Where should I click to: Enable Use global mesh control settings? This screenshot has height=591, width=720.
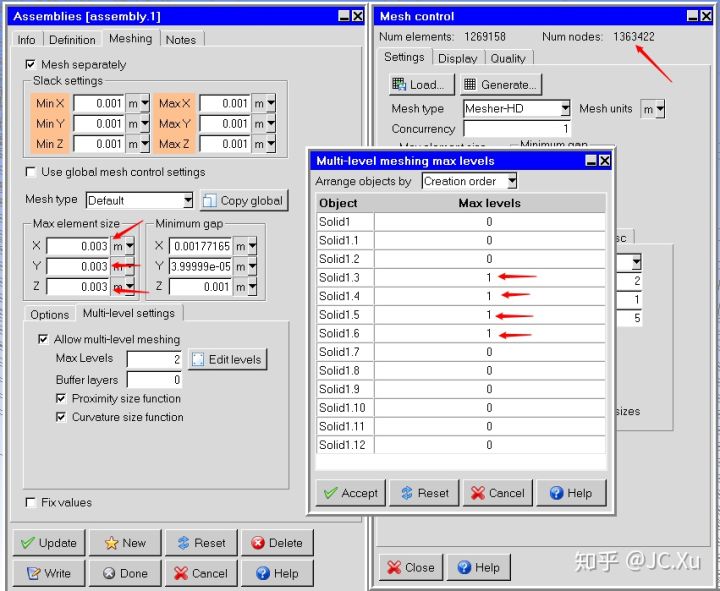[x=30, y=172]
